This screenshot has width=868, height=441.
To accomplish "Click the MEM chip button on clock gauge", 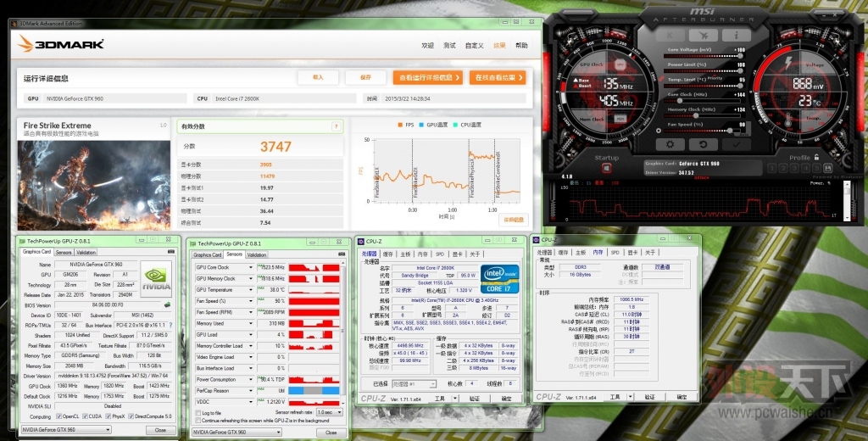I will coord(620,119).
